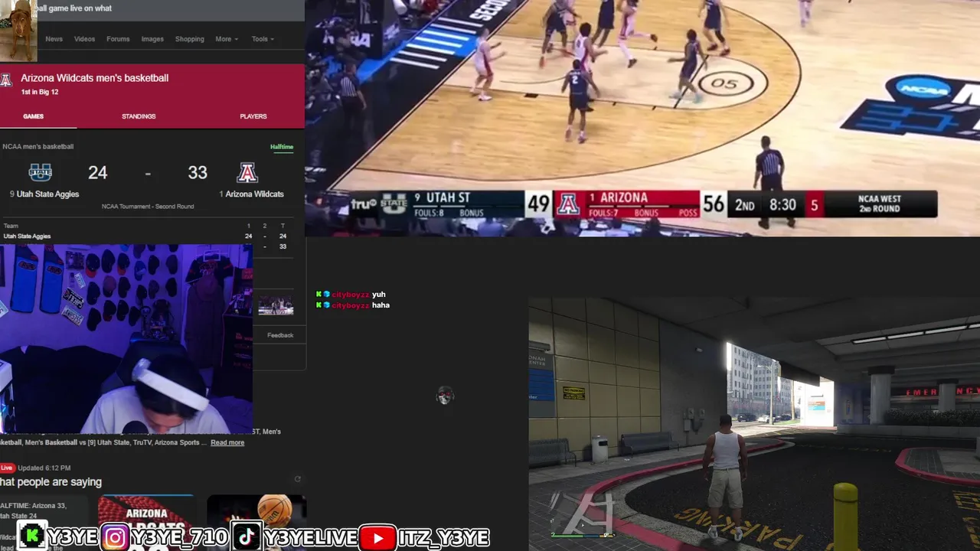Click the Feedback link
Screen dimensions: 980x551
[280, 335]
